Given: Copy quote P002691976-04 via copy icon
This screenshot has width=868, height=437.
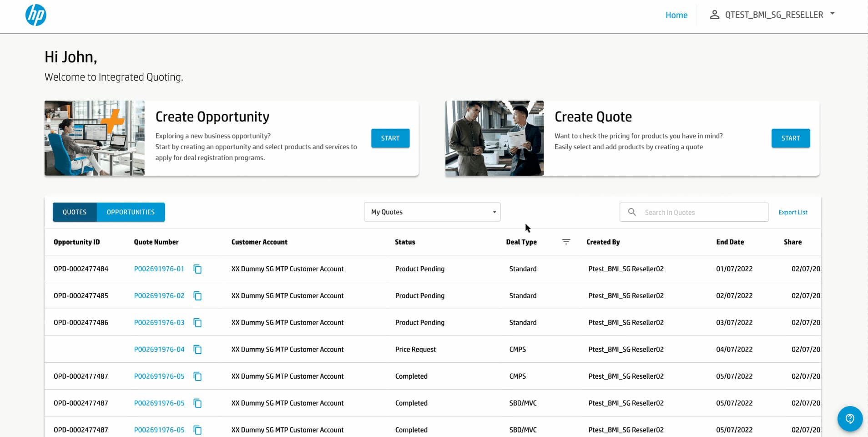Looking at the screenshot, I should click(x=197, y=350).
